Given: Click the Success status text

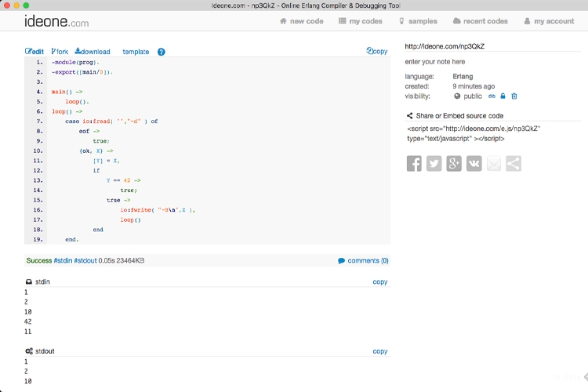Looking at the screenshot, I should pyautogui.click(x=39, y=260).
